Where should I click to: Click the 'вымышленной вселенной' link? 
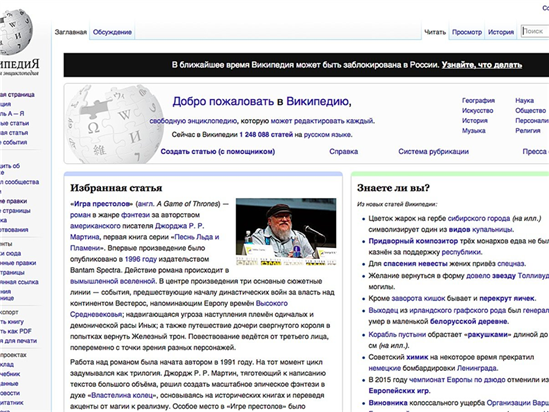pos(112,281)
